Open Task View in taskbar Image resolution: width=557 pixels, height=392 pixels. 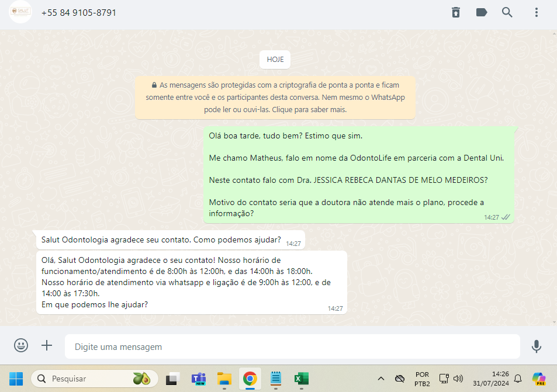pyautogui.click(x=172, y=379)
